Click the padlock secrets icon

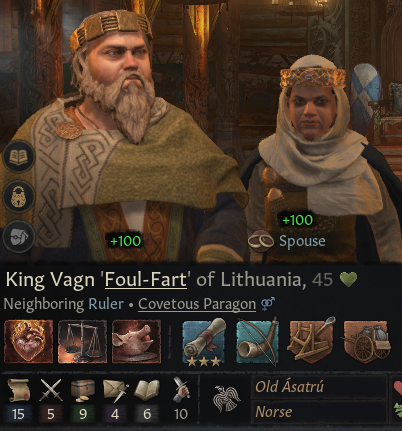pos(19,197)
